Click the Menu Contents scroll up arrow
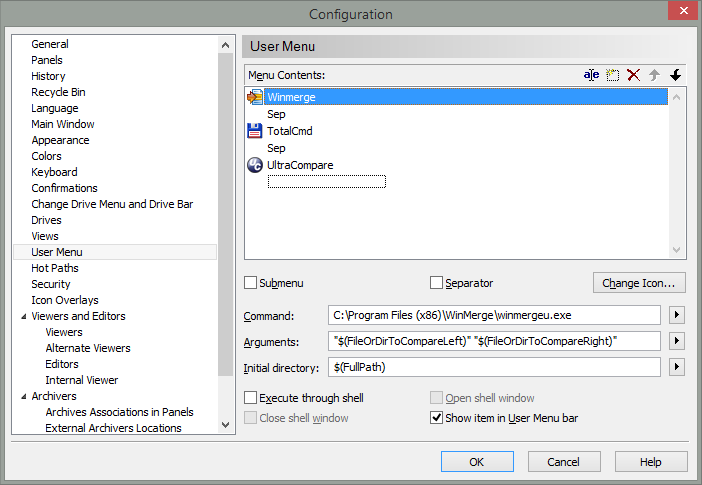702x485 pixels. click(x=676, y=97)
